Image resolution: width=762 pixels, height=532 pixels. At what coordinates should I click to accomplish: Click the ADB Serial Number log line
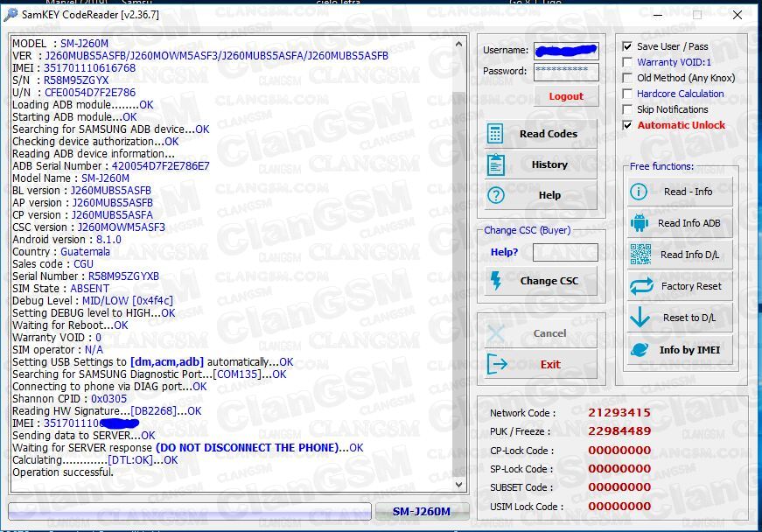(111, 166)
